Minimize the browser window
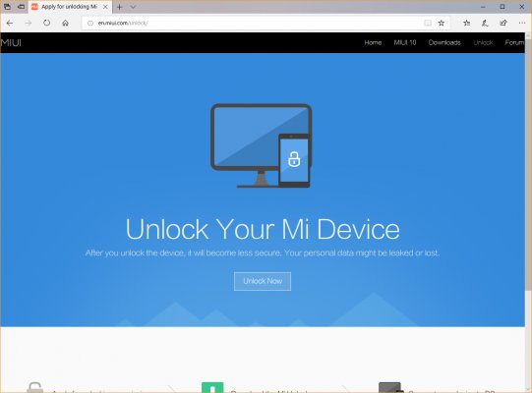532x393 pixels. pyautogui.click(x=483, y=7)
